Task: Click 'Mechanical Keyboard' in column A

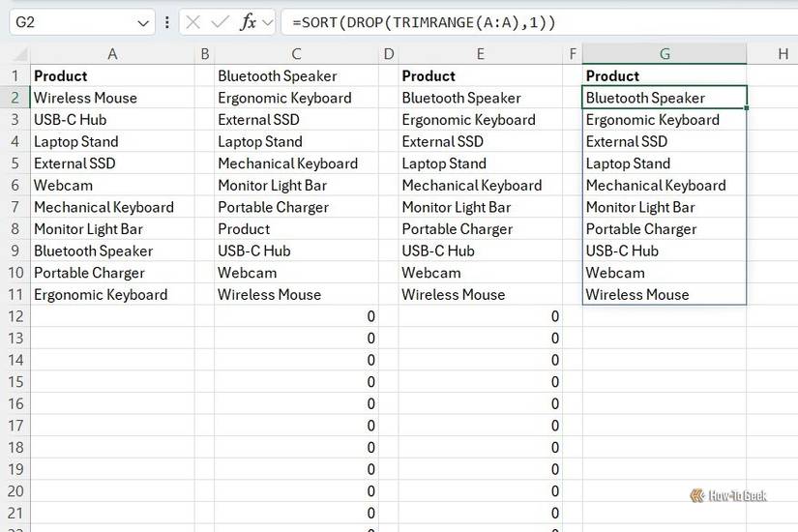Action: click(103, 207)
